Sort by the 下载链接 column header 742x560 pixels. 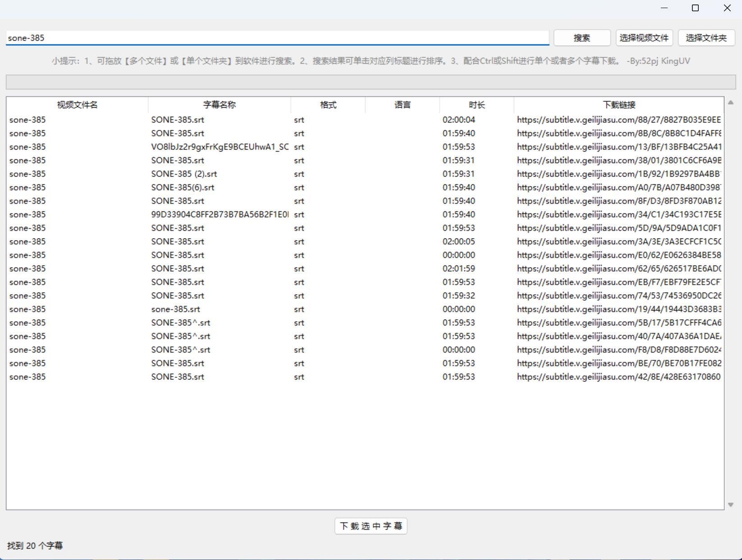coord(619,105)
